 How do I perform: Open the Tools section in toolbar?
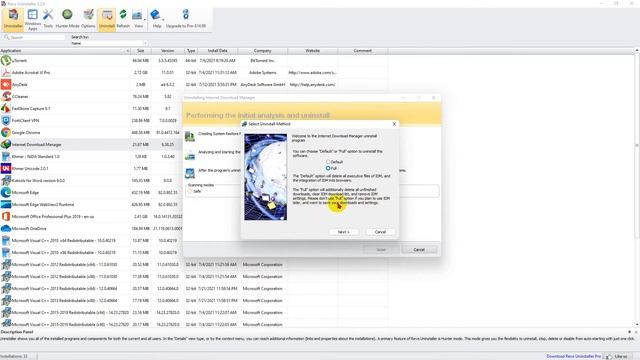click(x=48, y=19)
